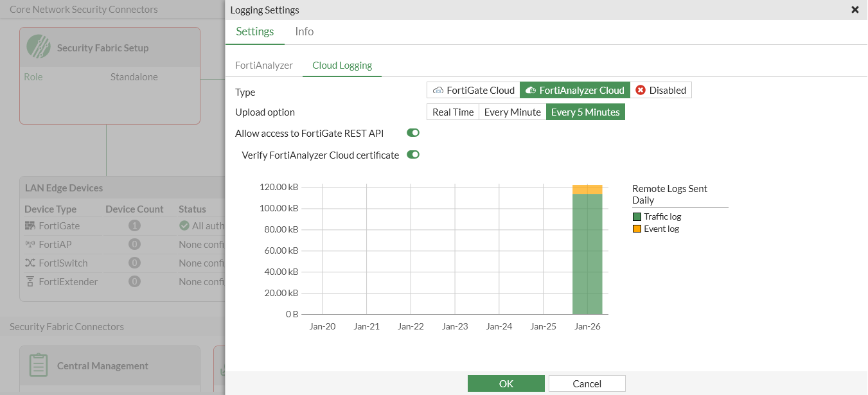Disable Allow access to FortiGate REST API
The height and width of the screenshot is (395, 868).
point(412,133)
